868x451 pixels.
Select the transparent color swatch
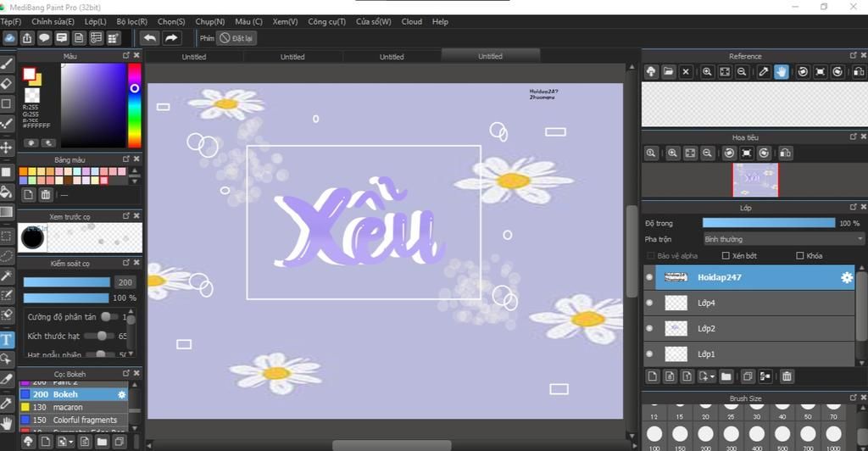pos(32,95)
